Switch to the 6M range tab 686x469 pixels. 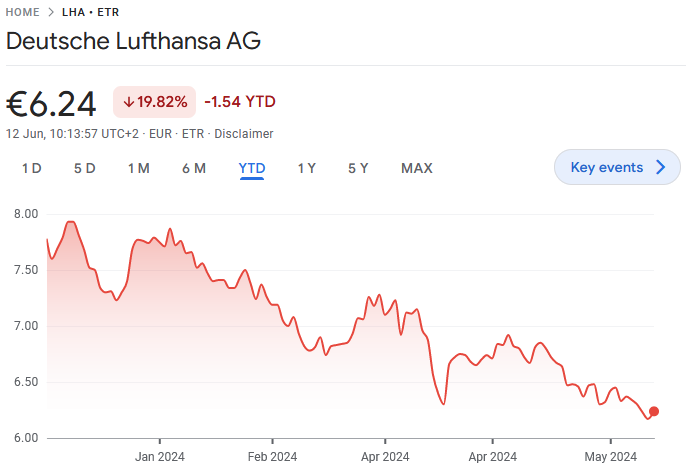tap(194, 168)
